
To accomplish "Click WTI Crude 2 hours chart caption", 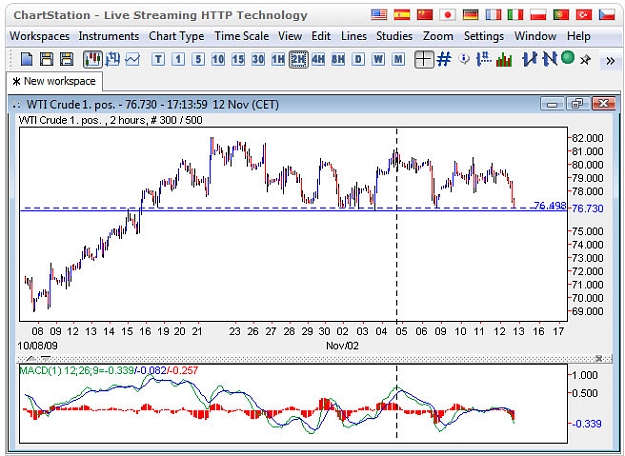I will 110,120.
